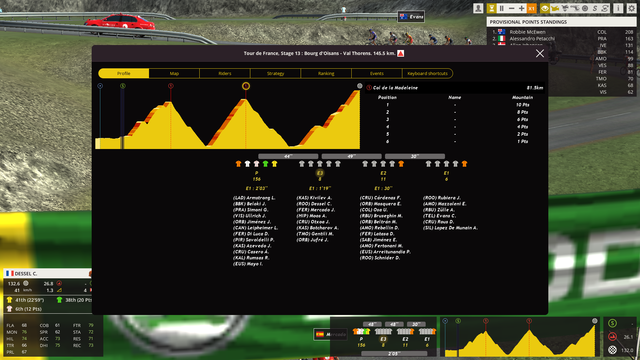Image resolution: width=640 pixels, height=360 pixels.
Task: Open the Ranking tab
Action: tap(326, 73)
